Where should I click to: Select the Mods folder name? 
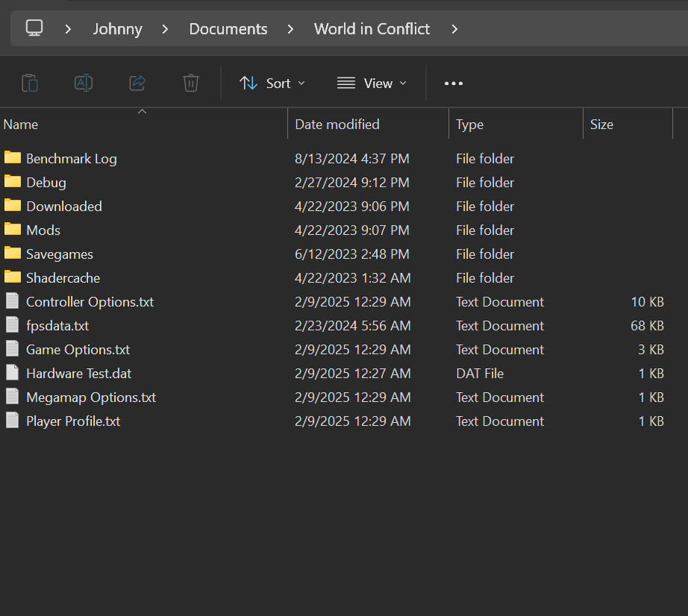(43, 230)
